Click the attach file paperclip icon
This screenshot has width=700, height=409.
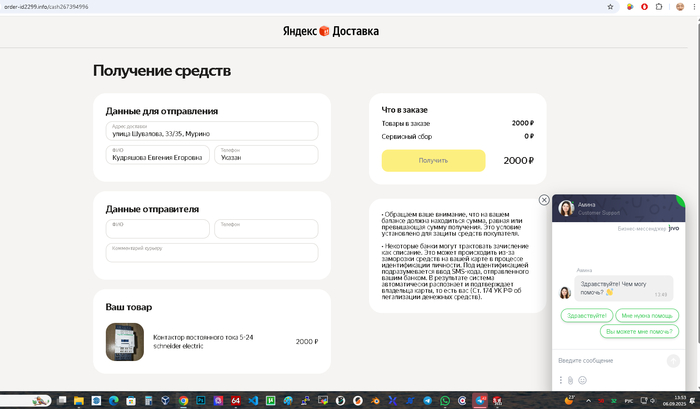(570, 380)
